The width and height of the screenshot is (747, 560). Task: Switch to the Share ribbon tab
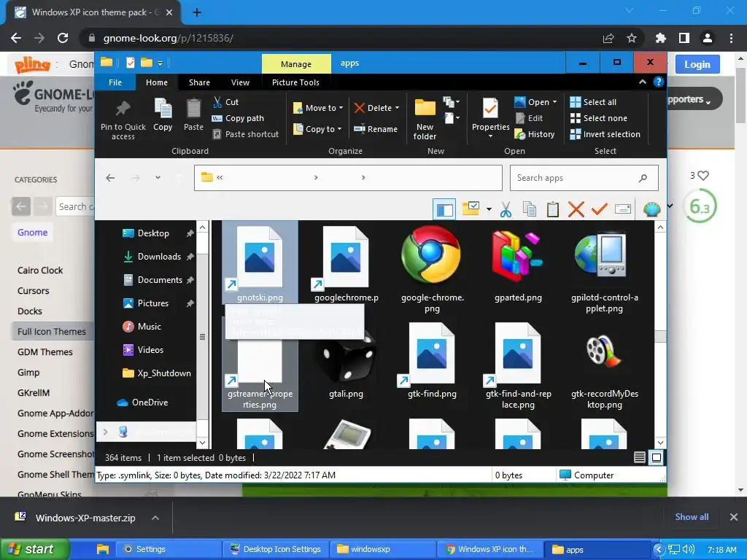coord(199,82)
